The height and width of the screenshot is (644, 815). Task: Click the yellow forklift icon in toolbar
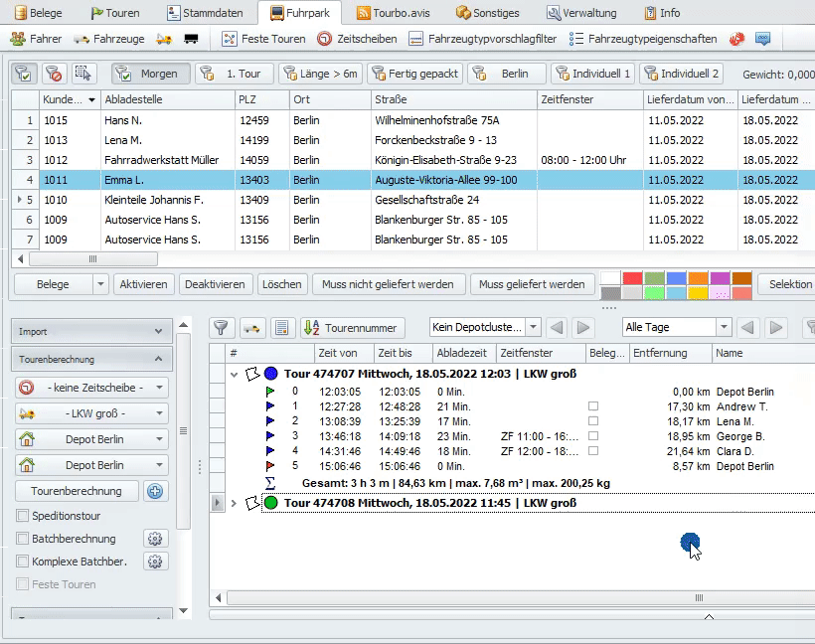click(x=164, y=39)
